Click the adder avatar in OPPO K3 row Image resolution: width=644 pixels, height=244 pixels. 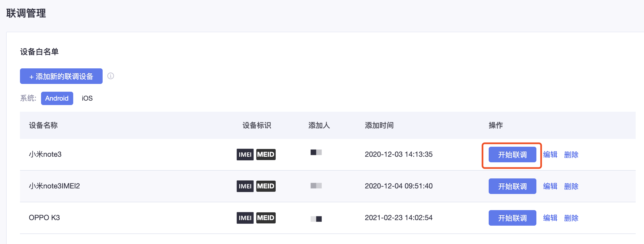pyautogui.click(x=316, y=219)
